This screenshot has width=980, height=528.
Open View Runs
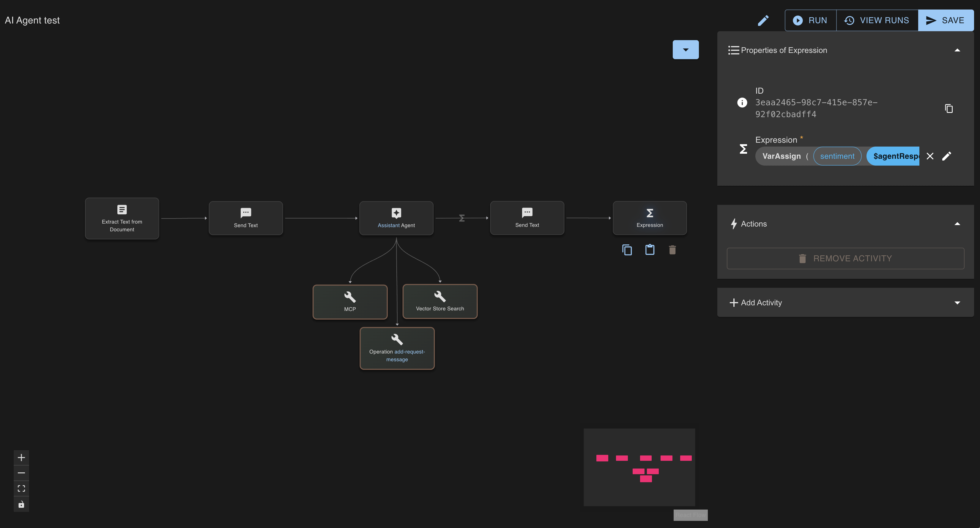tap(877, 20)
